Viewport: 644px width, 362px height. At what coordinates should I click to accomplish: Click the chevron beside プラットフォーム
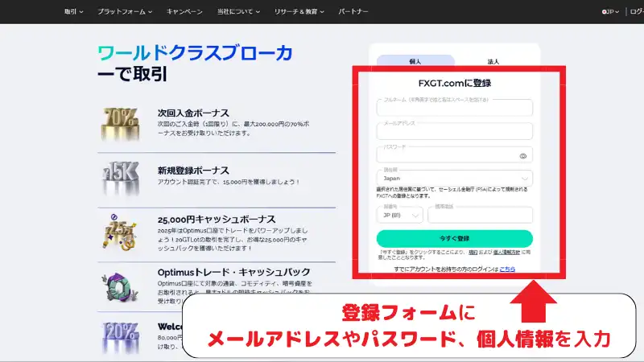pyautogui.click(x=150, y=12)
